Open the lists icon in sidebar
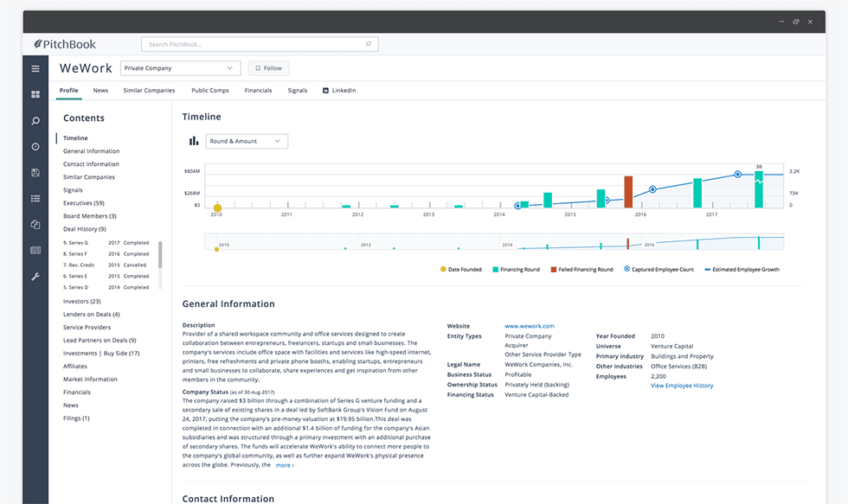 (35, 198)
